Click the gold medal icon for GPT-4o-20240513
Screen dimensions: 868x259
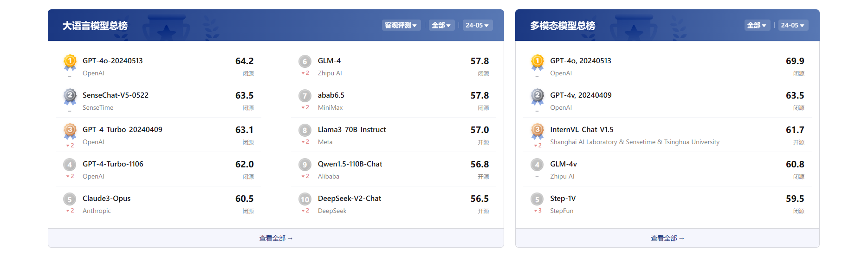(70, 61)
